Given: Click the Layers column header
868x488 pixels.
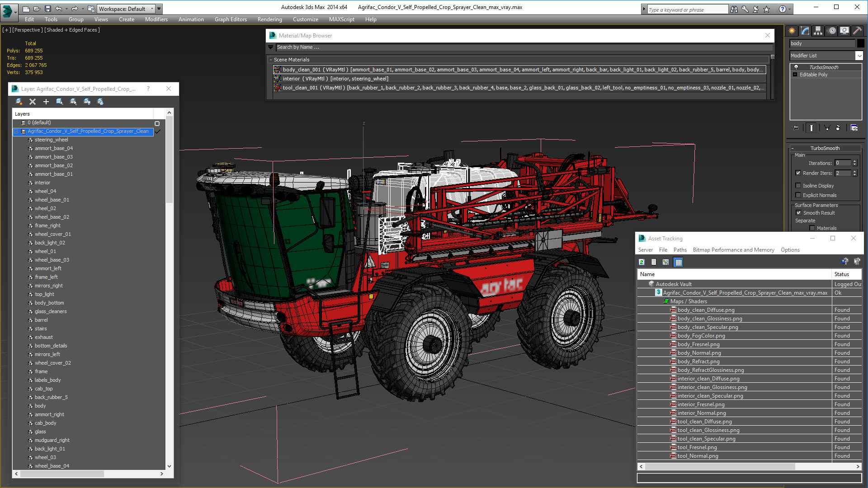Looking at the screenshot, I should coord(83,114).
